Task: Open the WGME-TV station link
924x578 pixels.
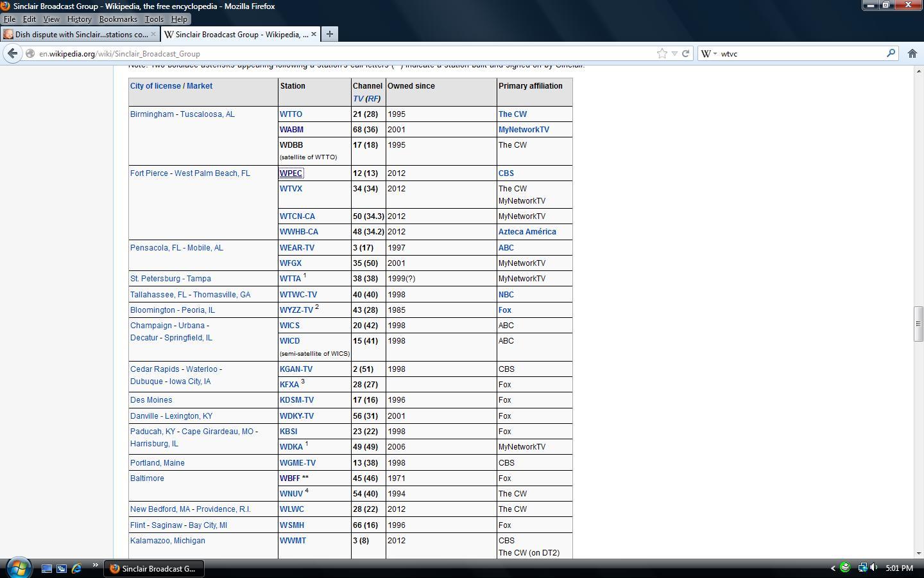Action: coord(298,463)
